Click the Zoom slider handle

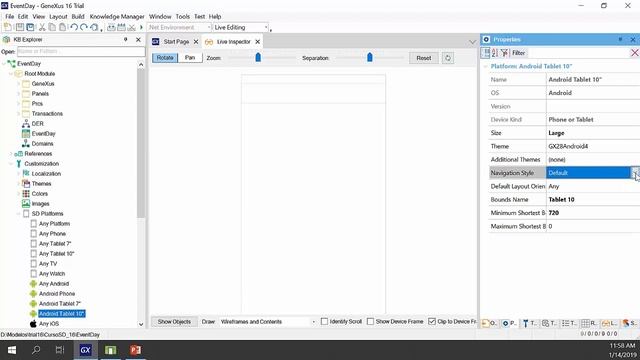coord(258,57)
